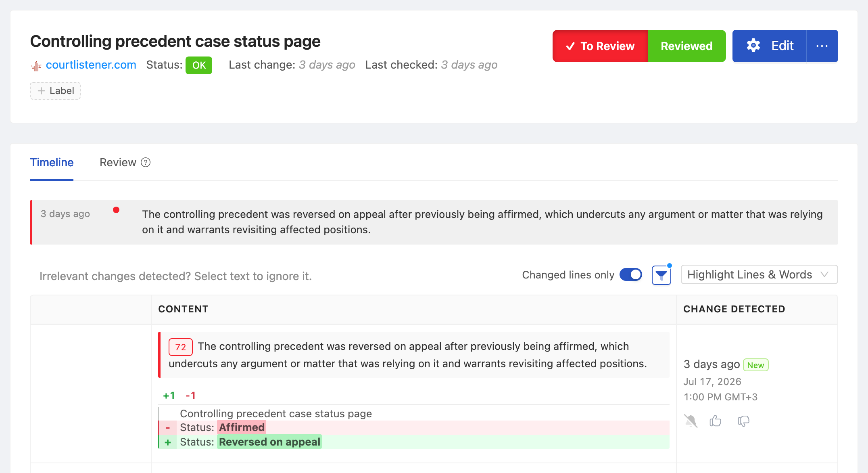Viewport: 868px width, 473px height.
Task: Open the courtlistener.com link
Action: 91,65
